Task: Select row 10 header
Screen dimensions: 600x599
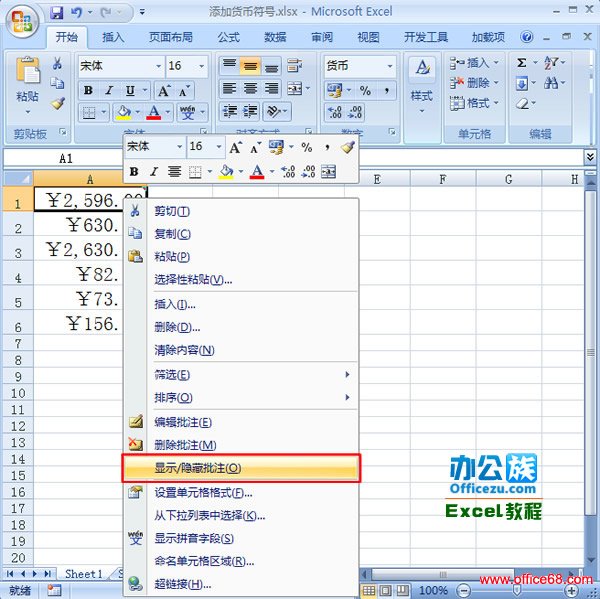Action: pos(18,393)
